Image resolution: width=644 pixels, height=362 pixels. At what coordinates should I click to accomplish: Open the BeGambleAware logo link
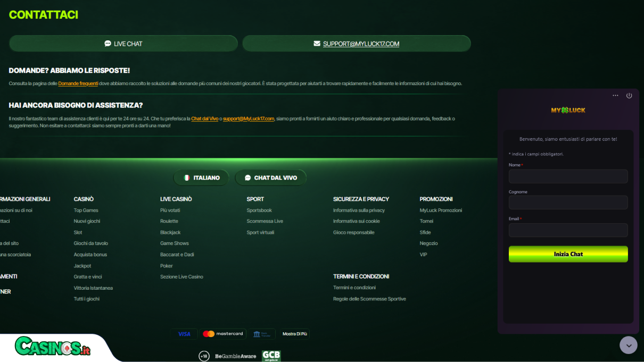coord(235,356)
